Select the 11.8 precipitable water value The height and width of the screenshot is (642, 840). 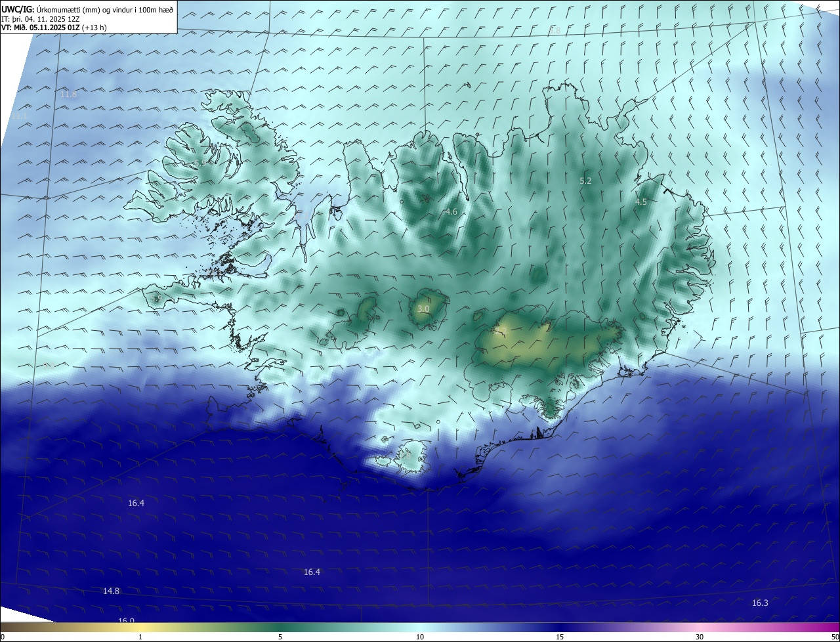pyautogui.click(x=68, y=95)
